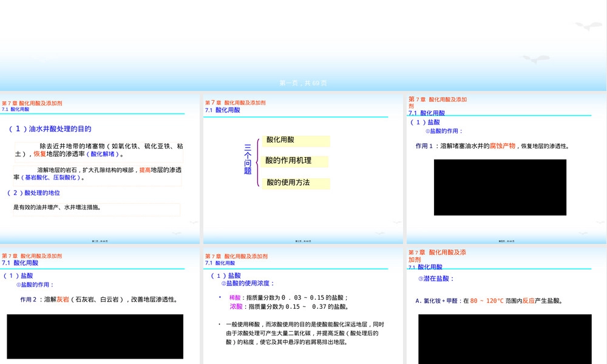Open the slide about '作用2：溶解灰岩'

point(100,305)
